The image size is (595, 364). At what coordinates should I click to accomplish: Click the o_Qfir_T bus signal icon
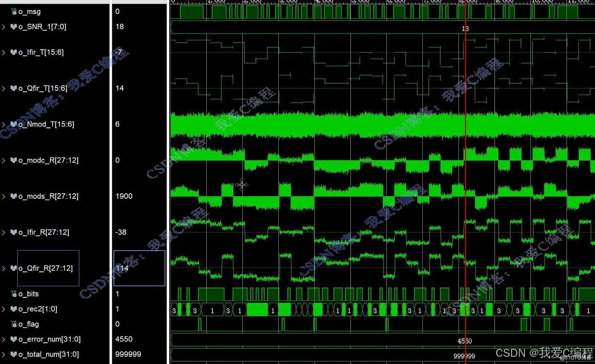point(14,88)
